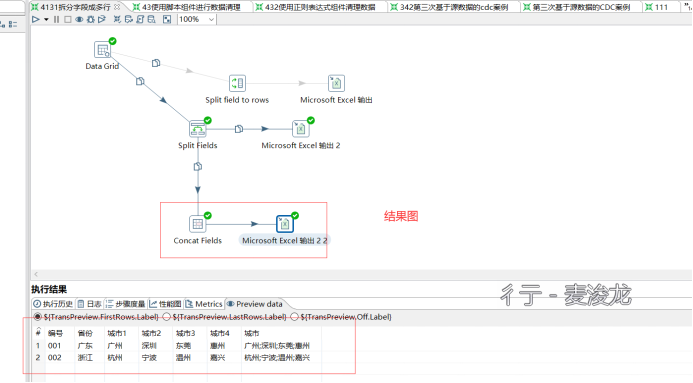Viewport: 693px width, 383px height.
Task: Open the 日志 log tab
Action: coord(90,304)
